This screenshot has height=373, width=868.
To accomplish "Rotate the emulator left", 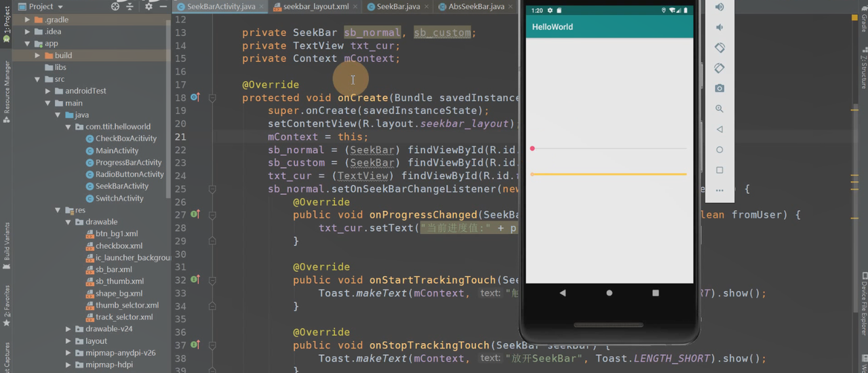I will pos(719,47).
